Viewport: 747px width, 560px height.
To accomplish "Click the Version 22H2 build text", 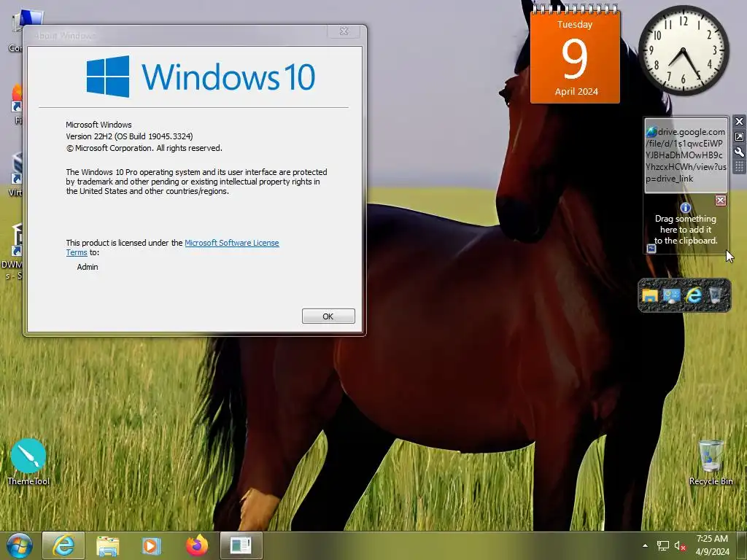I will [x=130, y=136].
